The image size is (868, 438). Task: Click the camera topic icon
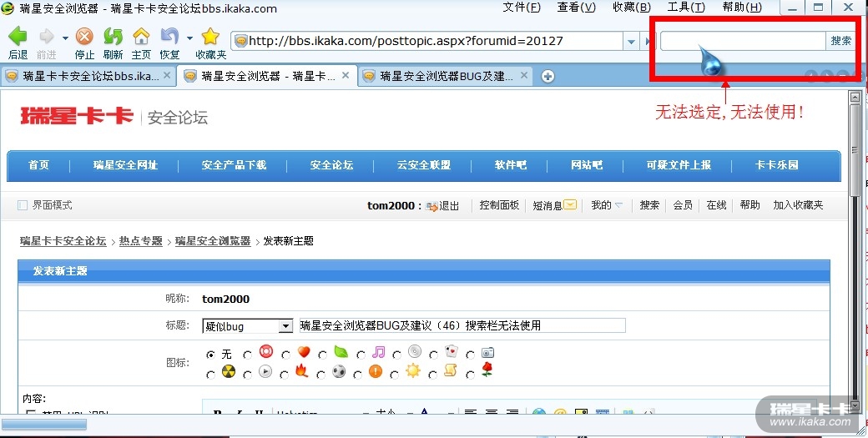point(487,352)
